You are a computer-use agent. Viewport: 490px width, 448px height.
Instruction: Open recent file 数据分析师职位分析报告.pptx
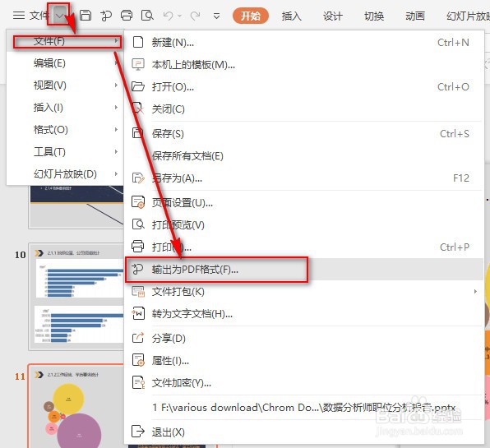click(x=303, y=408)
